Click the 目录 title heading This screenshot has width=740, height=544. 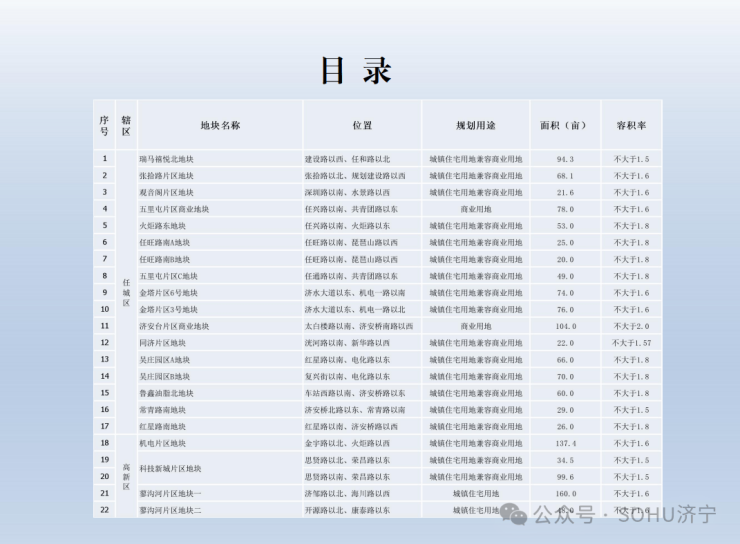coord(356,71)
